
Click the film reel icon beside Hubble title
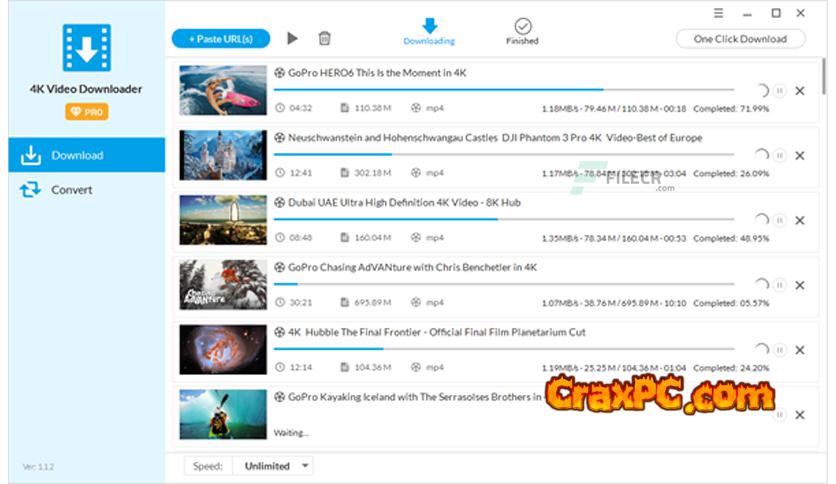[x=279, y=332]
